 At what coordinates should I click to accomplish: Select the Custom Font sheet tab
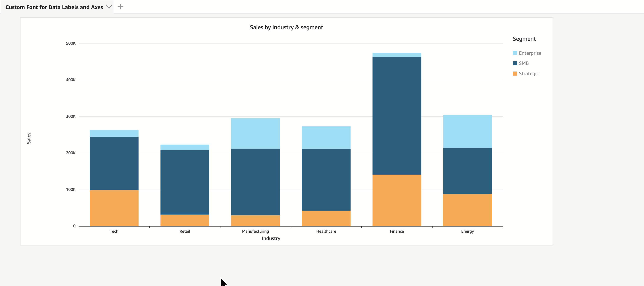click(x=54, y=7)
